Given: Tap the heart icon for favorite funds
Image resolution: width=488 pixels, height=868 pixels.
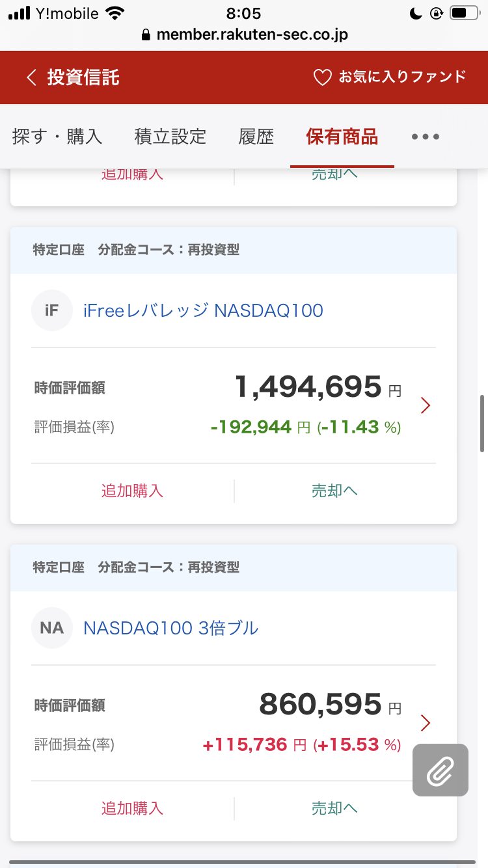Looking at the screenshot, I should click(323, 77).
